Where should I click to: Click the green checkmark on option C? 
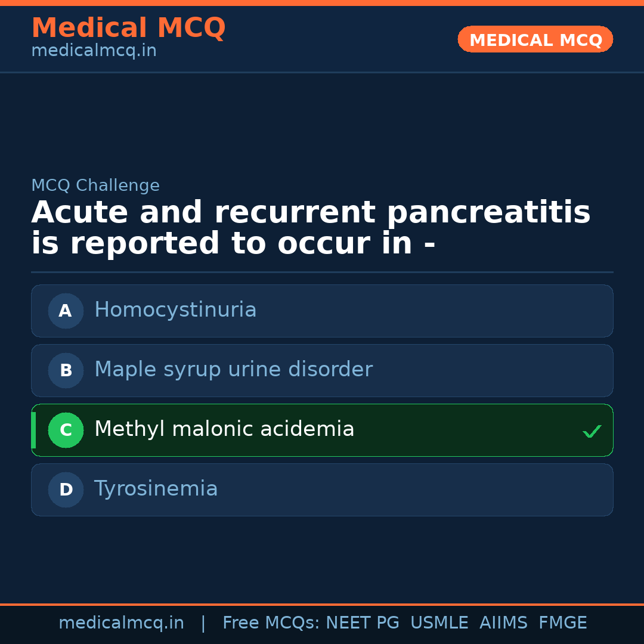tap(592, 431)
